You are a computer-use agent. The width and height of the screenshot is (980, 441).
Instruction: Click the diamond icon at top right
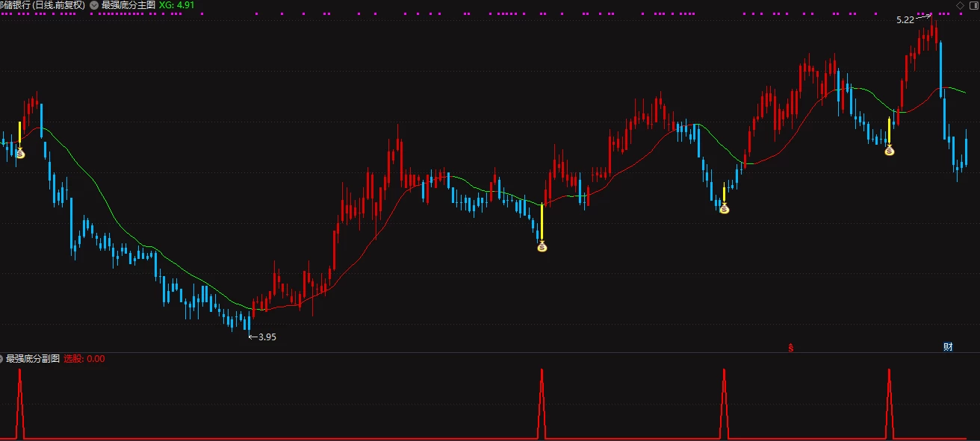click(x=961, y=6)
